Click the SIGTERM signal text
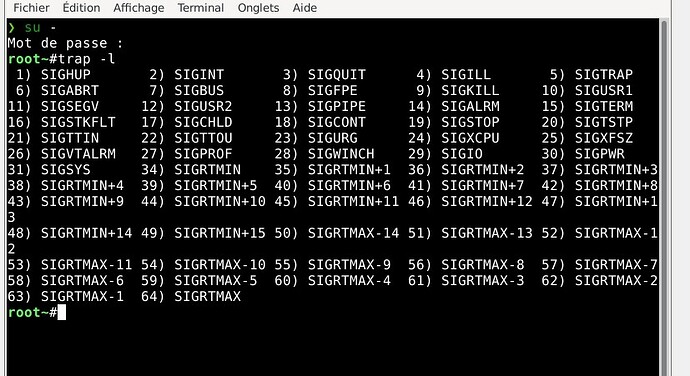Image resolution: width=690 pixels, height=376 pixels. click(x=604, y=106)
